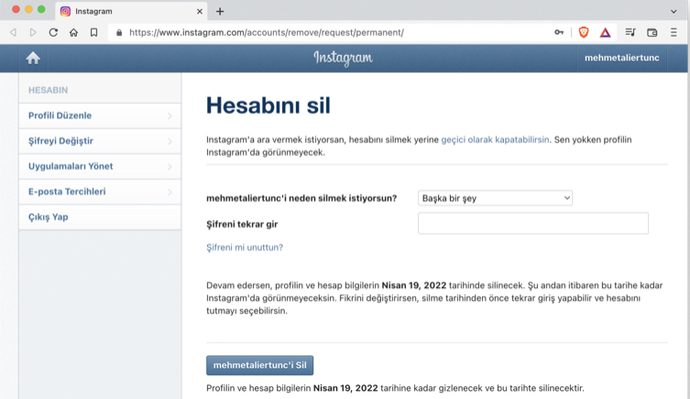Click Instagram favicon on the tab
This screenshot has height=399, width=690.
65,11
